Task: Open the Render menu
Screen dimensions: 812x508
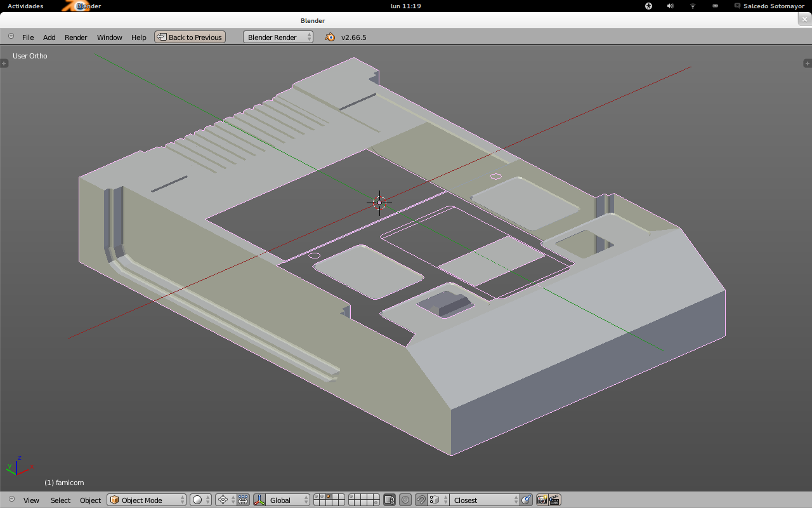Action: [x=75, y=37]
